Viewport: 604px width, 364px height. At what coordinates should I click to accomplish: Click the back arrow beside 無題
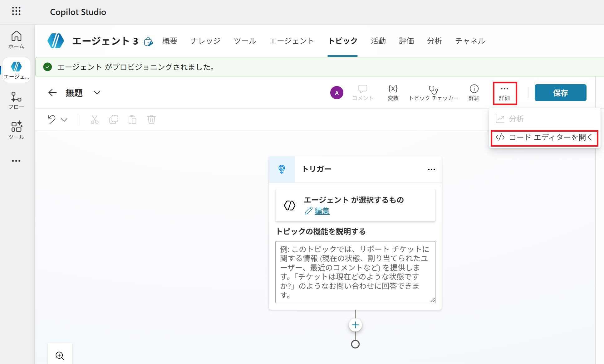pos(52,93)
